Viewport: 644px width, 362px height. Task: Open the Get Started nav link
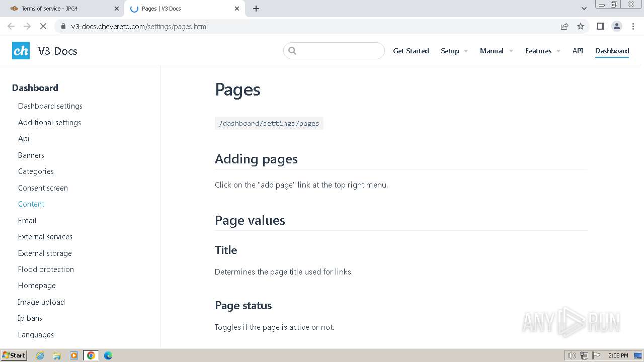[x=411, y=51]
